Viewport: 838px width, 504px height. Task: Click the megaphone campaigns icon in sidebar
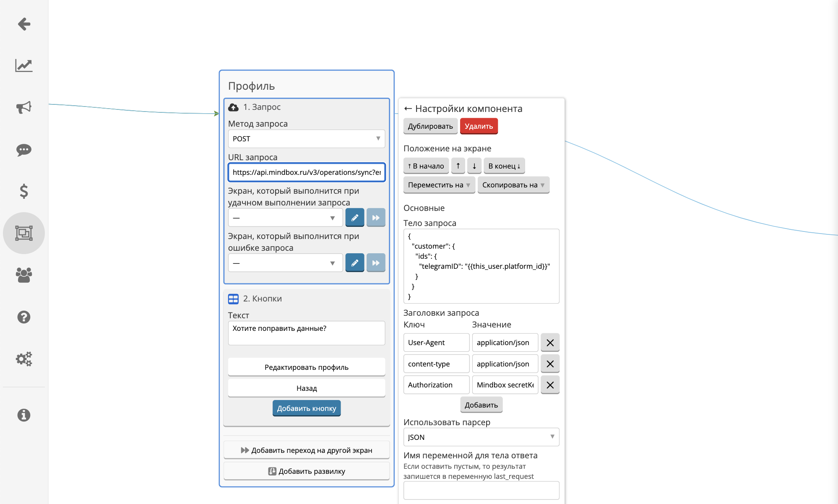pos(24,108)
